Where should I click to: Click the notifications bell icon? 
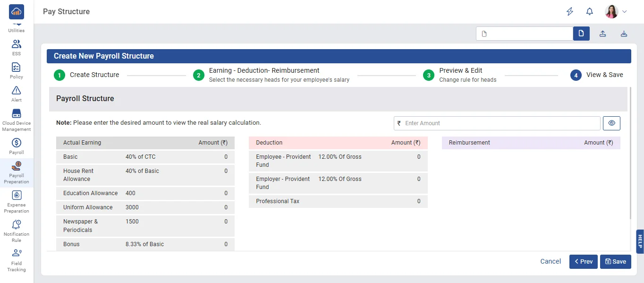tap(589, 12)
